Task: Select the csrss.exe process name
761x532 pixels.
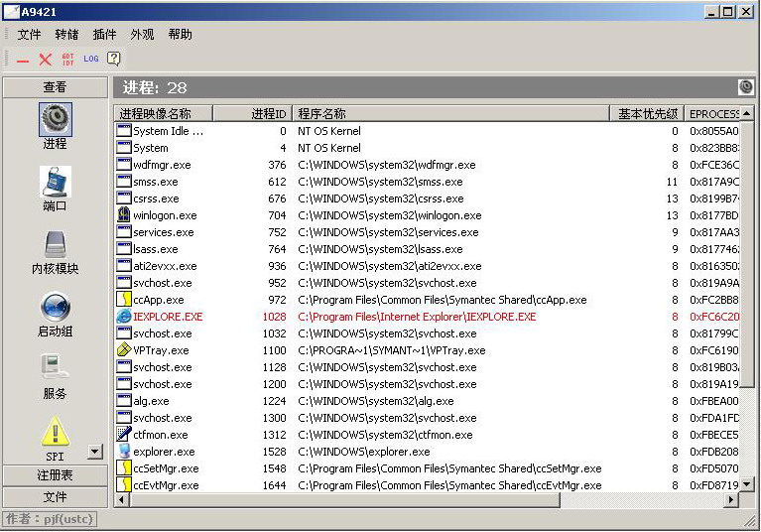Action: click(157, 199)
